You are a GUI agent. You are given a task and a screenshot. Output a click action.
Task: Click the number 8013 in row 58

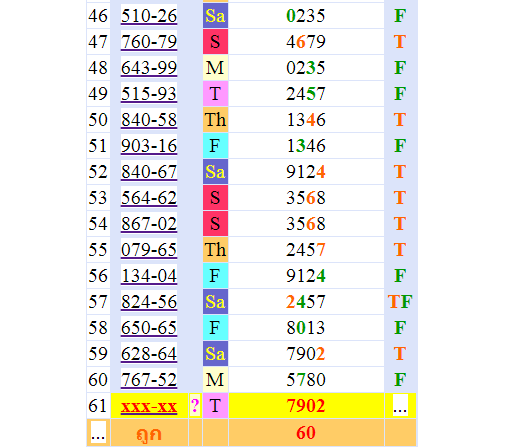coord(306,328)
